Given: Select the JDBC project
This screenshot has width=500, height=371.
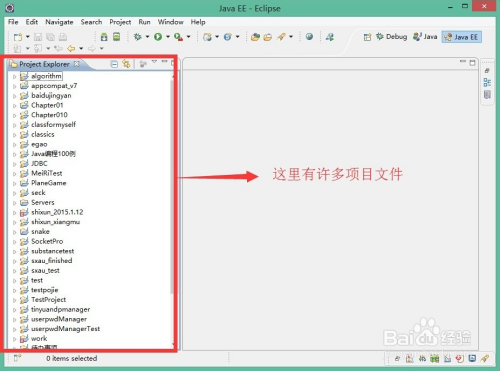Looking at the screenshot, I should click(x=39, y=164).
